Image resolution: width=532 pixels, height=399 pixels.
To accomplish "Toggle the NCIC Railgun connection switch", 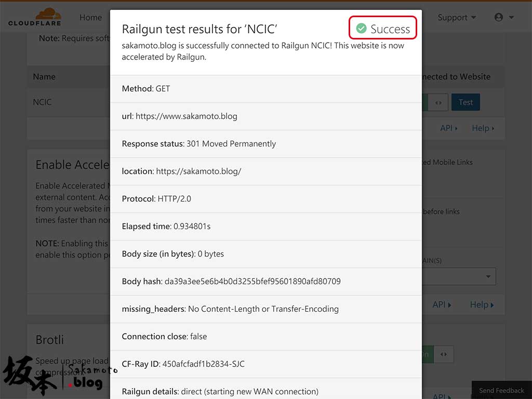I will point(435,102).
